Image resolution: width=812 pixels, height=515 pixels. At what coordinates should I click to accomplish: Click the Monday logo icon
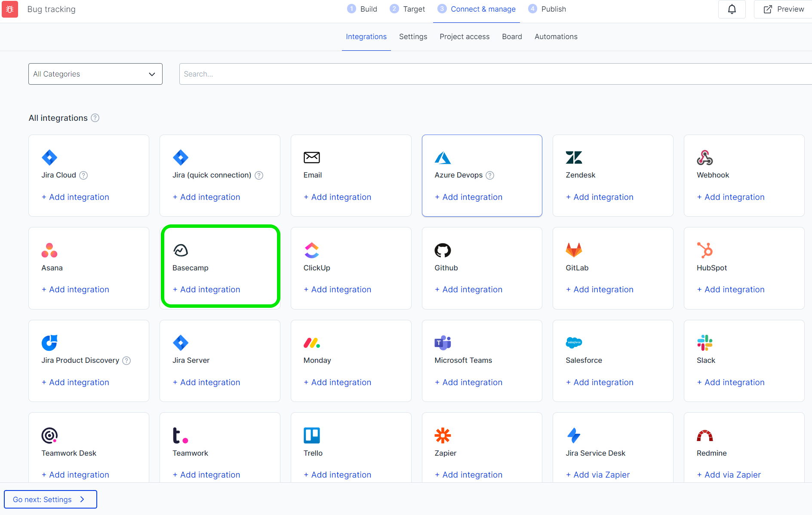[312, 343]
